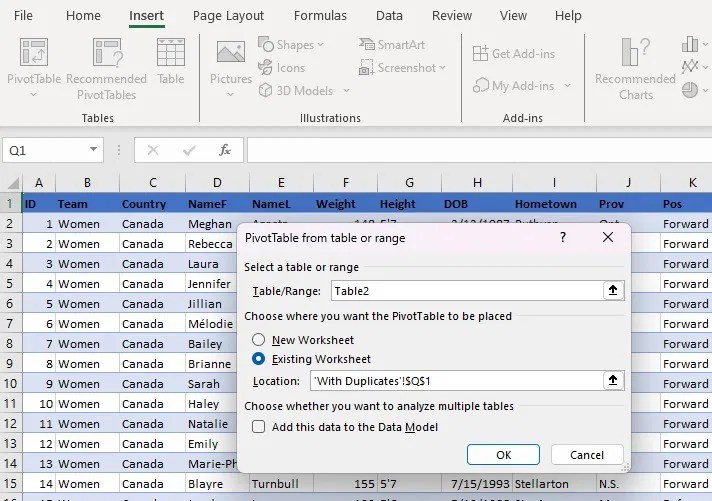Click the 3D Models button

pyautogui.click(x=297, y=90)
